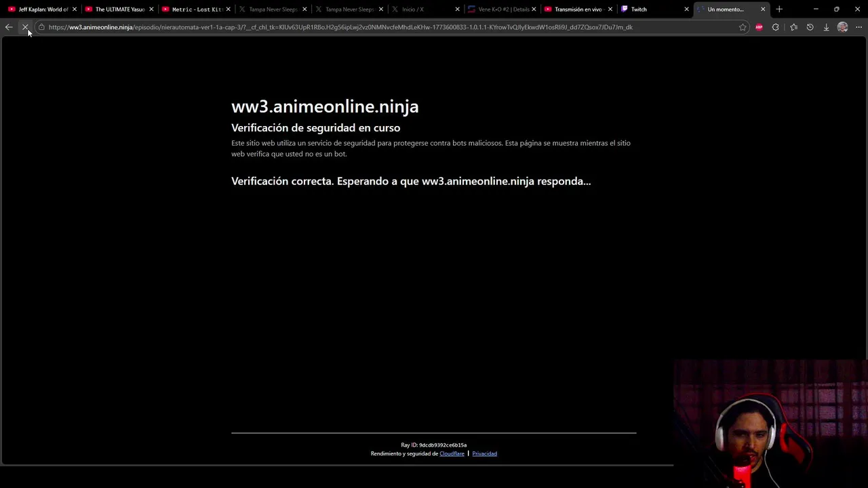
Task: Go back using the browser back arrow
Action: 8,27
